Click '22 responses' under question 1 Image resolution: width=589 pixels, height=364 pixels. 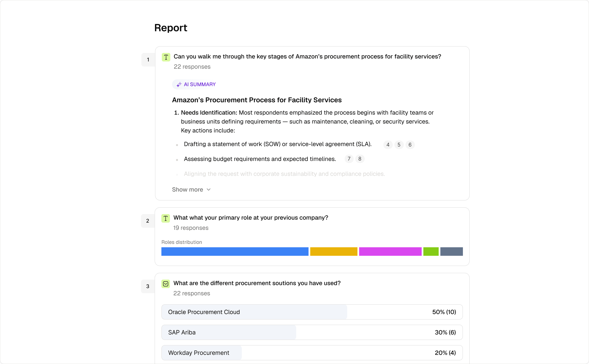pos(192,67)
